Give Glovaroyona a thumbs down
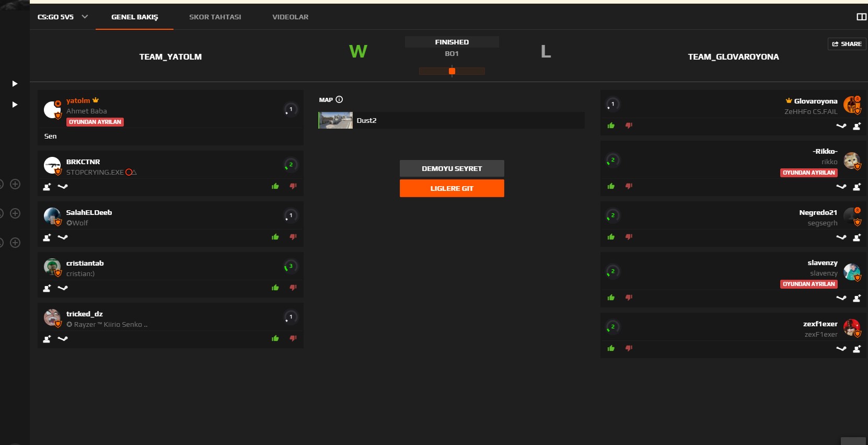Viewport: 868px width, 445px height. tap(629, 125)
